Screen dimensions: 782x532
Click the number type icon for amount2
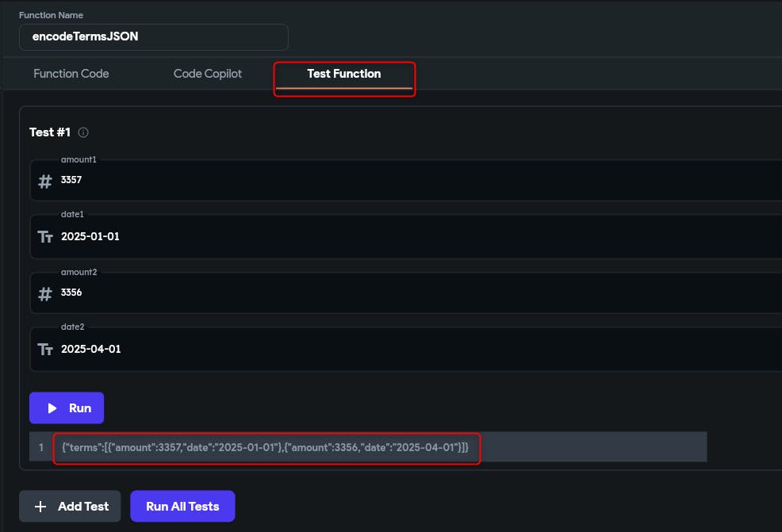(x=45, y=294)
